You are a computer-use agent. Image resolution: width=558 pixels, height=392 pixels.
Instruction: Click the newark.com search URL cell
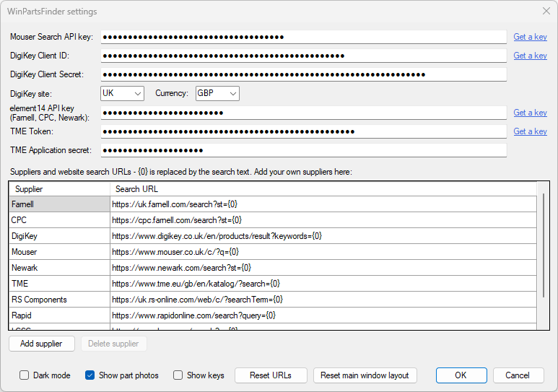point(323,268)
